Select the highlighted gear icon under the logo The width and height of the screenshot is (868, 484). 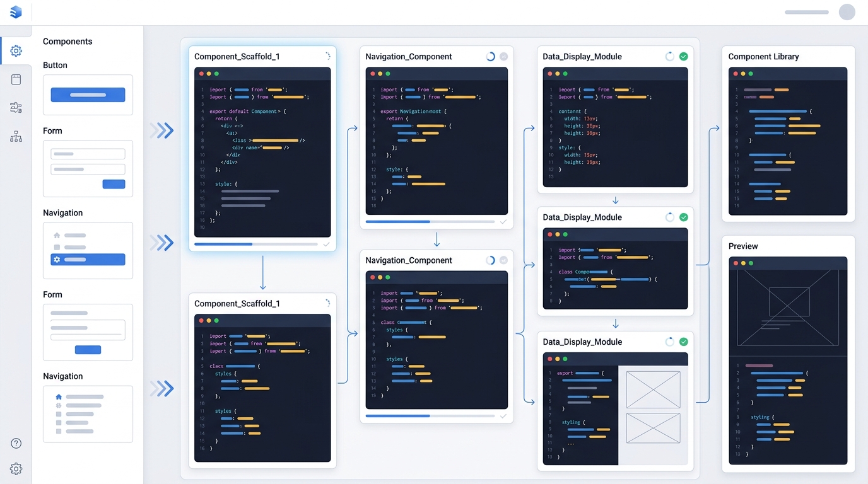pos(16,51)
